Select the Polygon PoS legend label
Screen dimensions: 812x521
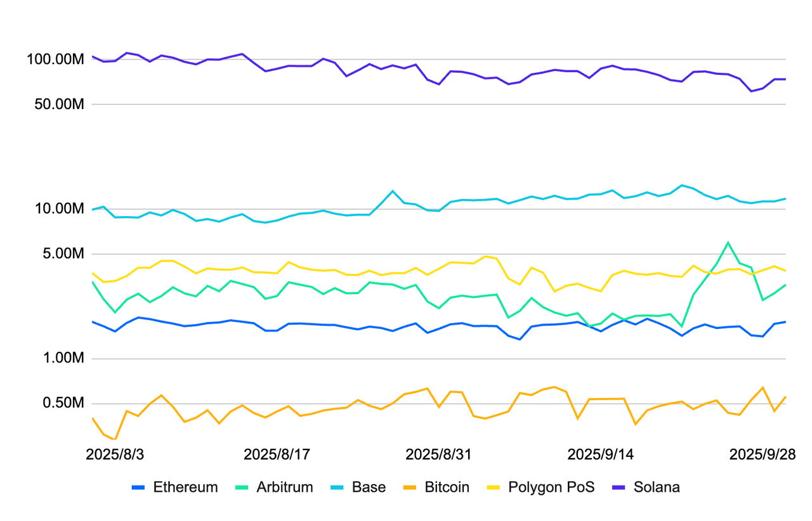click(551, 487)
